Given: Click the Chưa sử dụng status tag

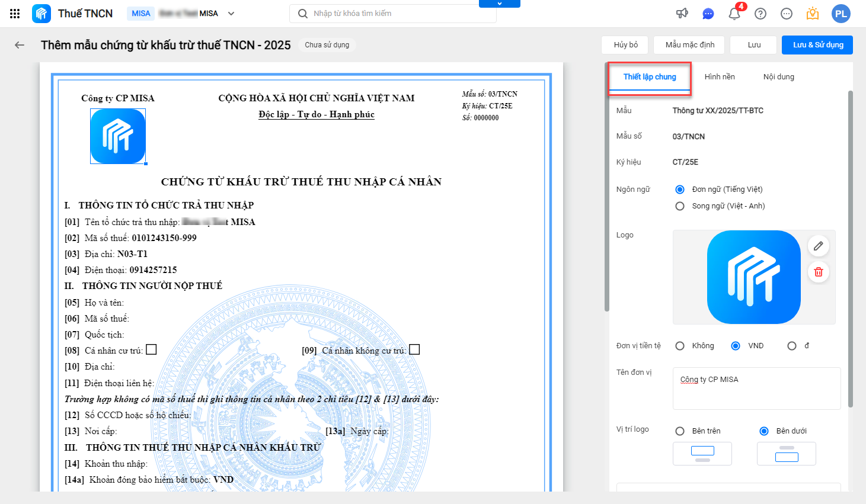Looking at the screenshot, I should 327,45.
